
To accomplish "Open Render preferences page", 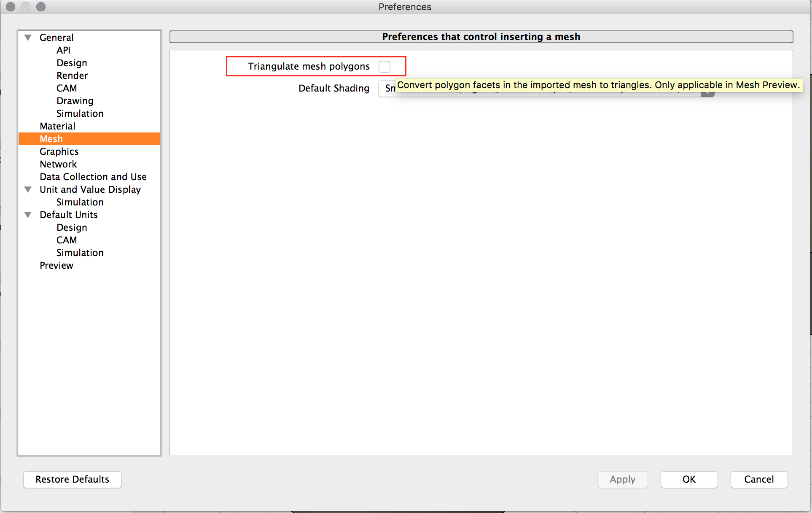I will point(72,76).
